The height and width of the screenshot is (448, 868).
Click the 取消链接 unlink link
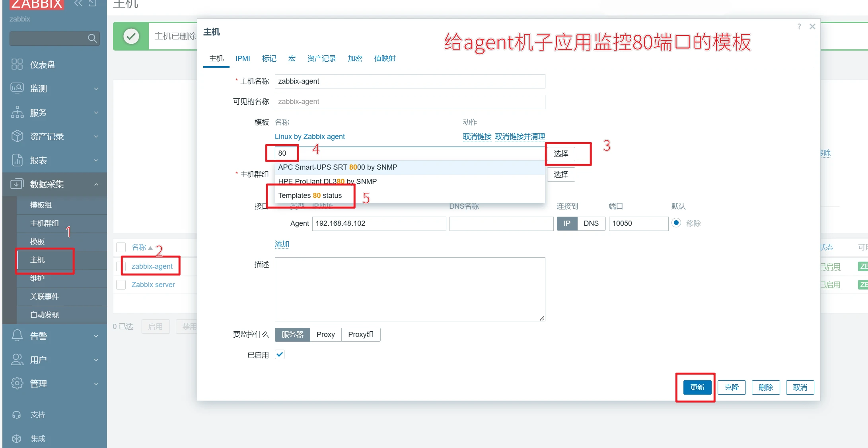(x=477, y=137)
